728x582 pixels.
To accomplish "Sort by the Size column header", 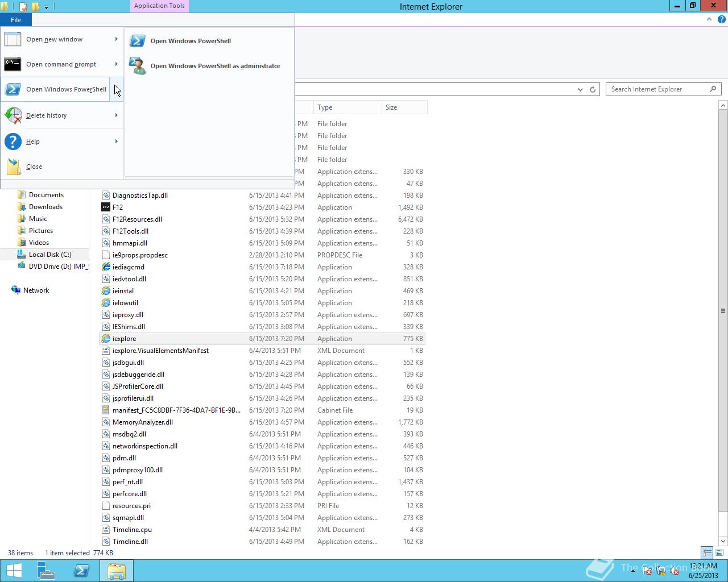I will pos(404,107).
